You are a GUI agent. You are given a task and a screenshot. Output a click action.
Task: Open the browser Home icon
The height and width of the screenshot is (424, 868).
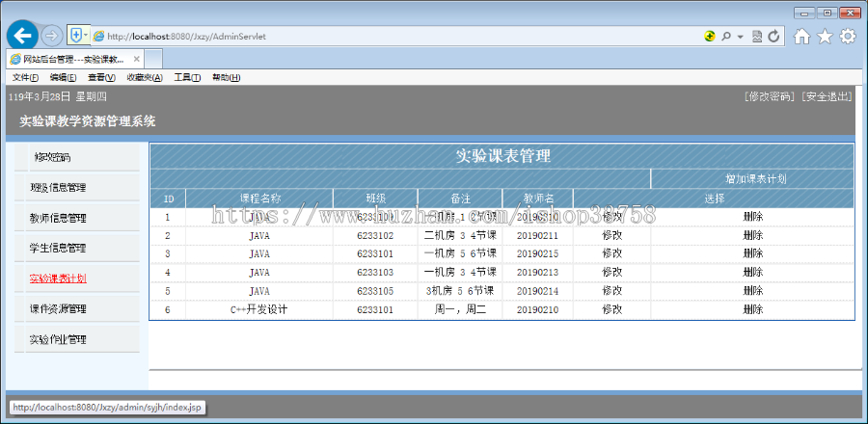click(x=801, y=37)
